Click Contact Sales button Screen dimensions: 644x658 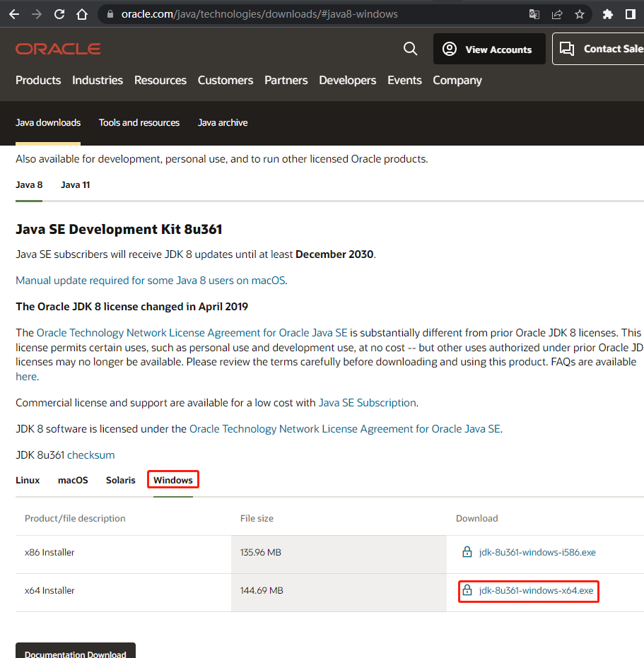598,49
